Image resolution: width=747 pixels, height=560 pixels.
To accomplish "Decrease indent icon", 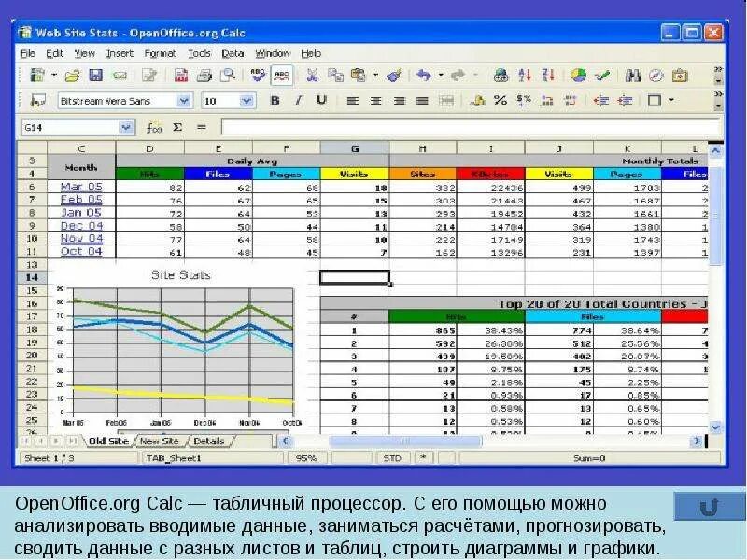I will (x=601, y=101).
